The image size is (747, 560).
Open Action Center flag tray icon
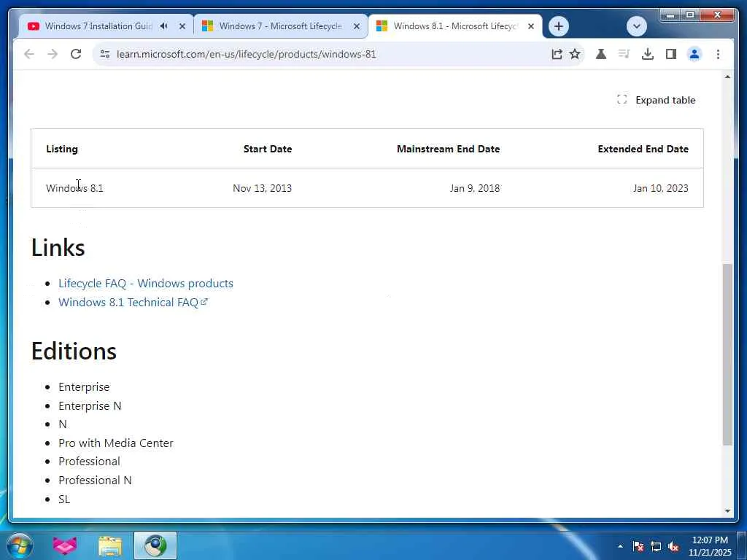[x=638, y=546]
